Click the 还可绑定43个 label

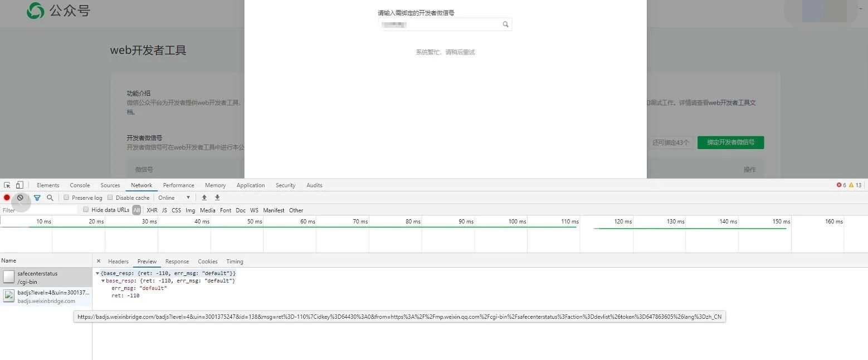click(x=671, y=142)
